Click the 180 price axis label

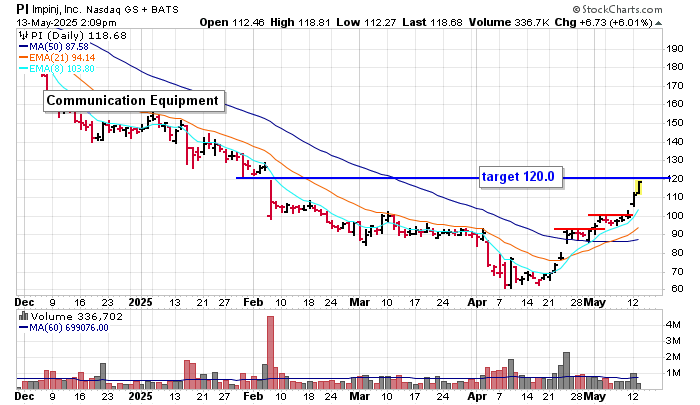pyautogui.click(x=675, y=67)
